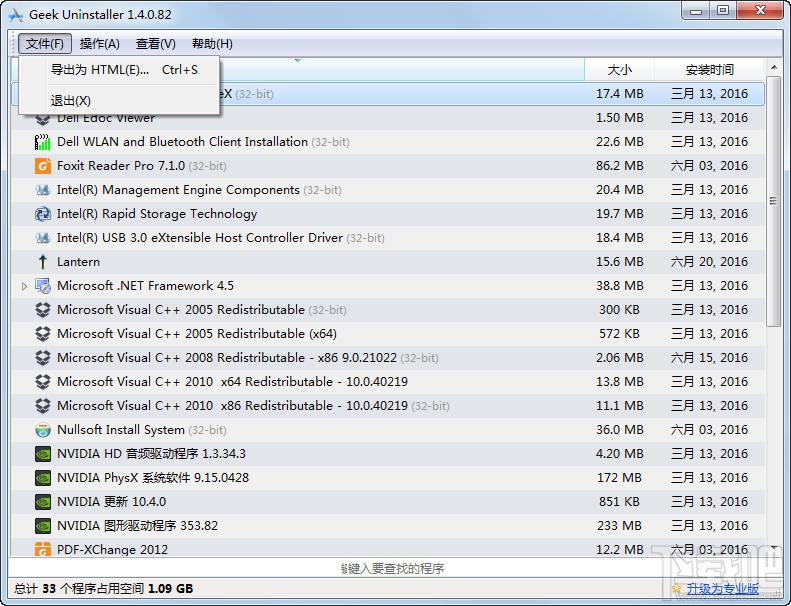The height and width of the screenshot is (606, 791).
Task: Open the 帮助(H) menu
Action: click(x=212, y=44)
